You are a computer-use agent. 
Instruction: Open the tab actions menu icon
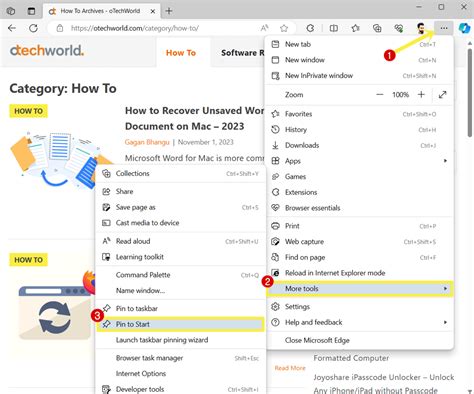coord(31,11)
